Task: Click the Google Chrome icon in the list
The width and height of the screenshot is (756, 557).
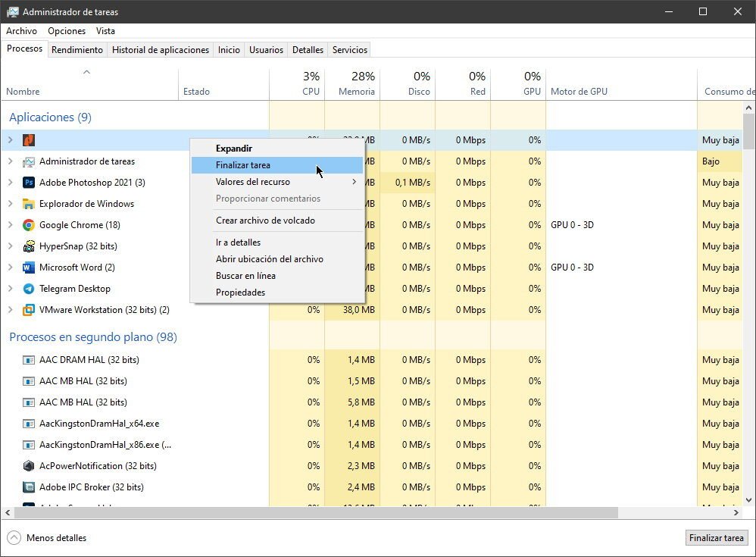Action: coord(30,224)
